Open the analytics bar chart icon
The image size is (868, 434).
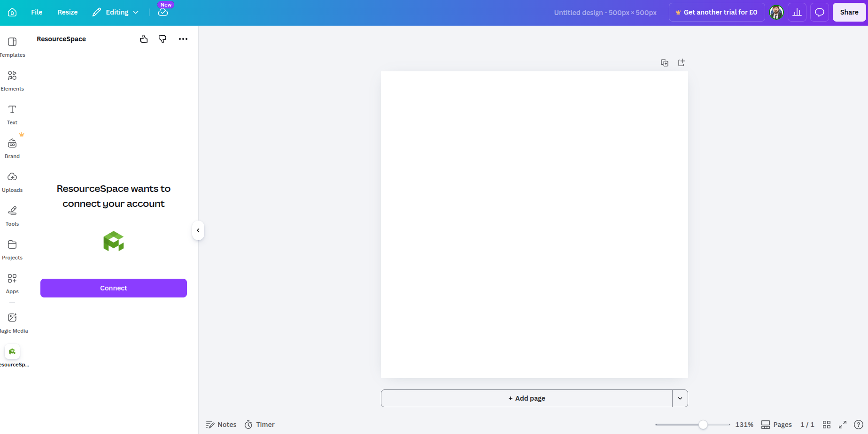797,12
